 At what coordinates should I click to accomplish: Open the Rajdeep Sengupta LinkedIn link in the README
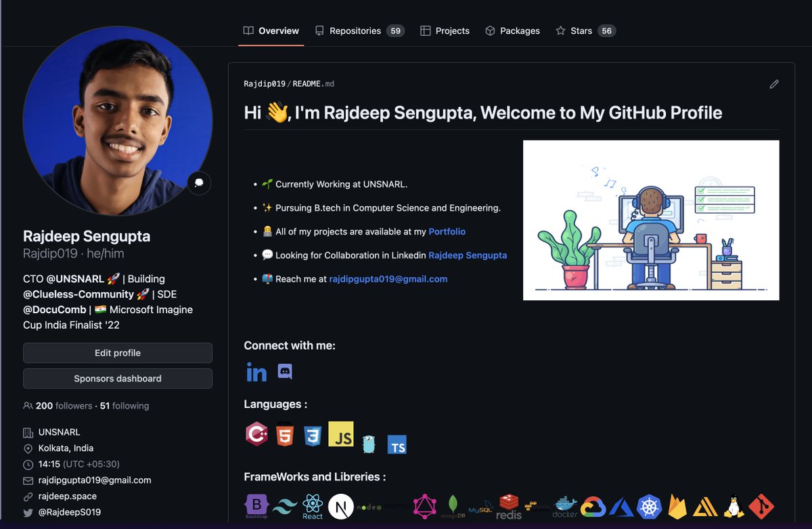pyautogui.click(x=468, y=255)
